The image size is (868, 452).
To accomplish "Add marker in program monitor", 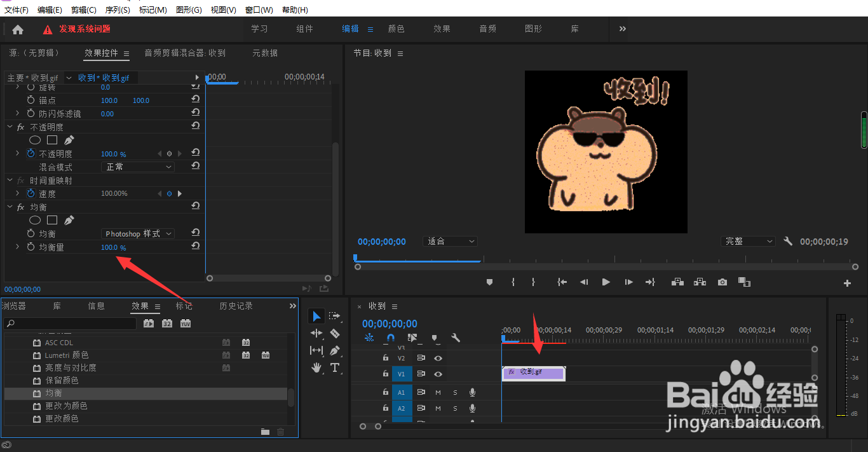I will click(x=489, y=282).
